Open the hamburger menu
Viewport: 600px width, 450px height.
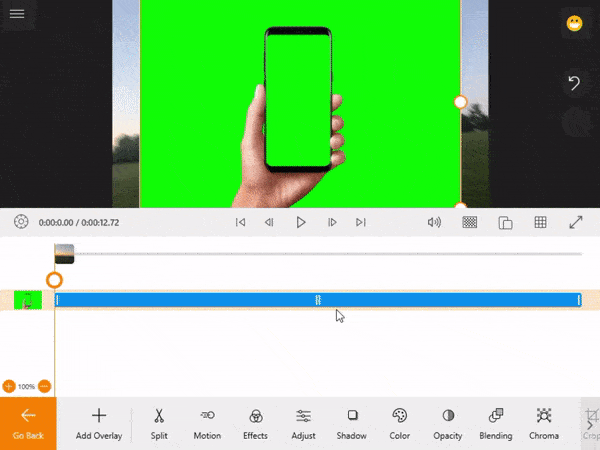17,14
